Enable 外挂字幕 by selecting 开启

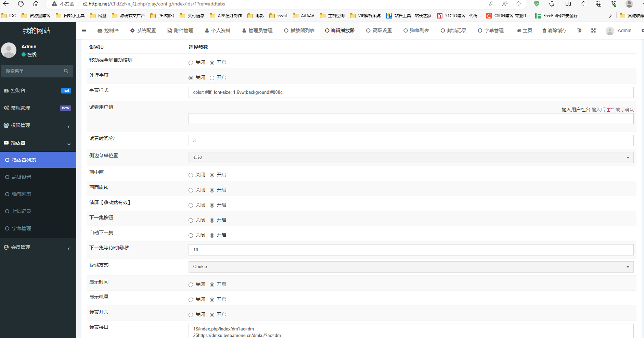(x=212, y=78)
